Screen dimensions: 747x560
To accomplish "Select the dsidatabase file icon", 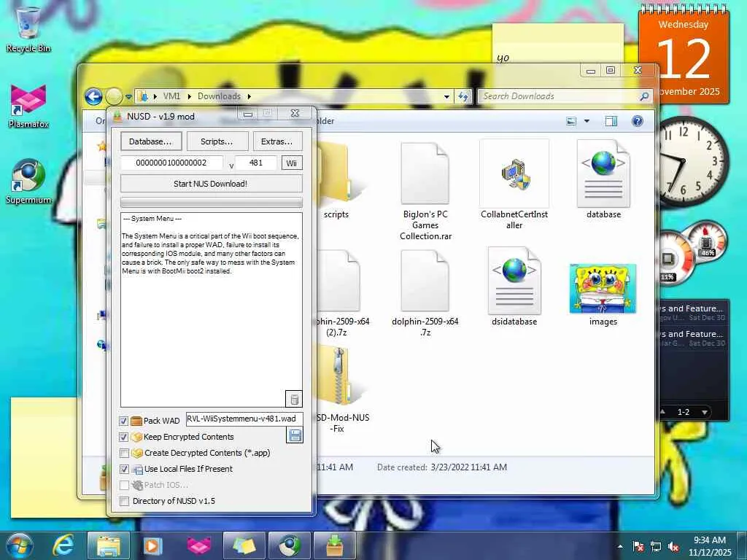I will pyautogui.click(x=514, y=287).
